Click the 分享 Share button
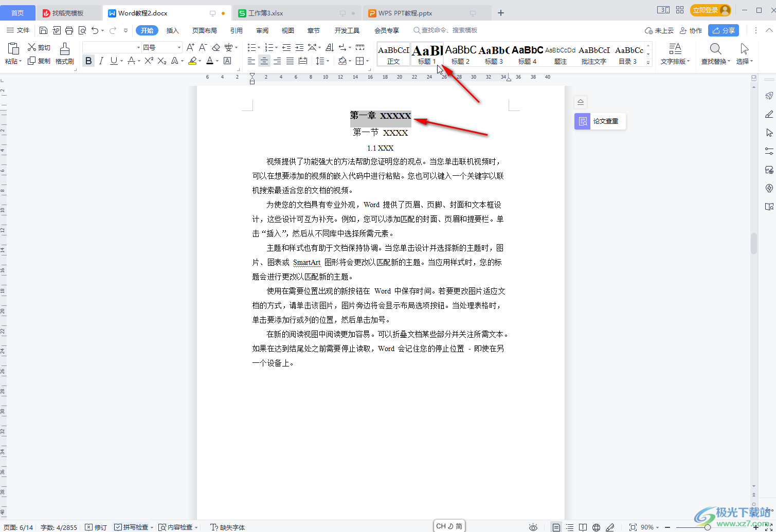776x532 pixels. coord(724,30)
